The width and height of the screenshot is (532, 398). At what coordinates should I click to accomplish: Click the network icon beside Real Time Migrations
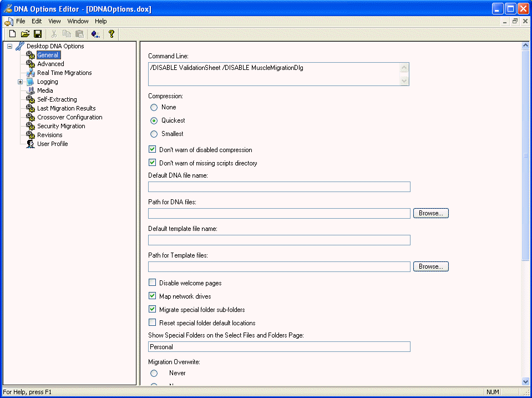point(31,73)
